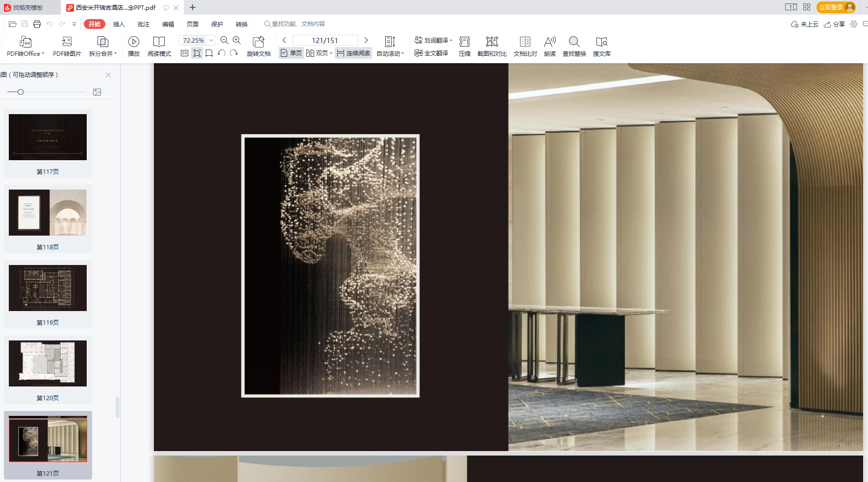Viewport: 868px width, 482px height.
Task: Go to next page arrow
Action: tap(366, 40)
